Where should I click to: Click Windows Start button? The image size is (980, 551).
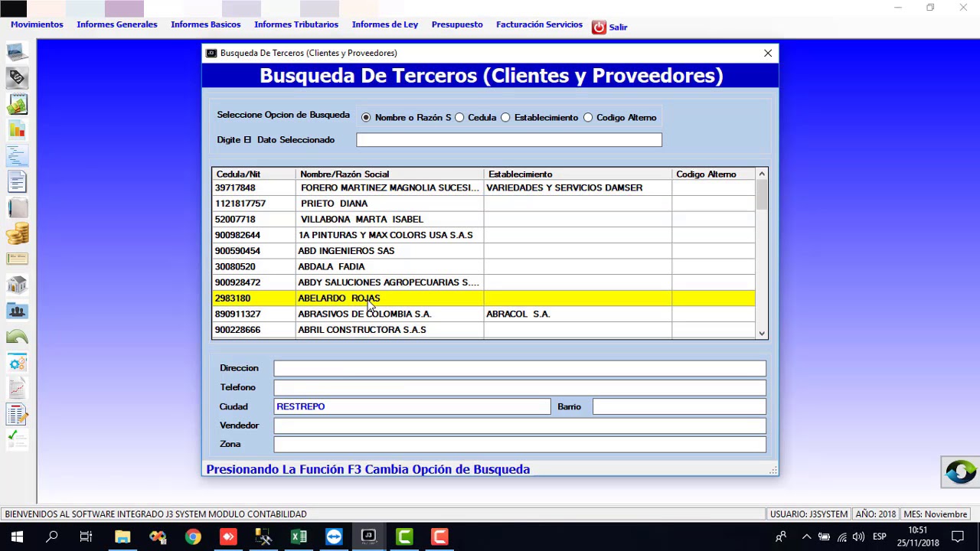point(17,536)
